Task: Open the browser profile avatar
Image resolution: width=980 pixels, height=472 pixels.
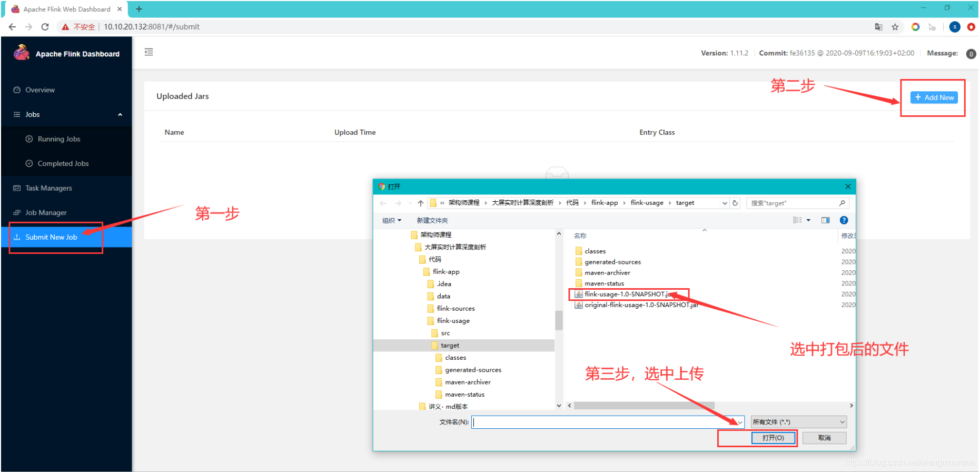Action: pyautogui.click(x=955, y=27)
